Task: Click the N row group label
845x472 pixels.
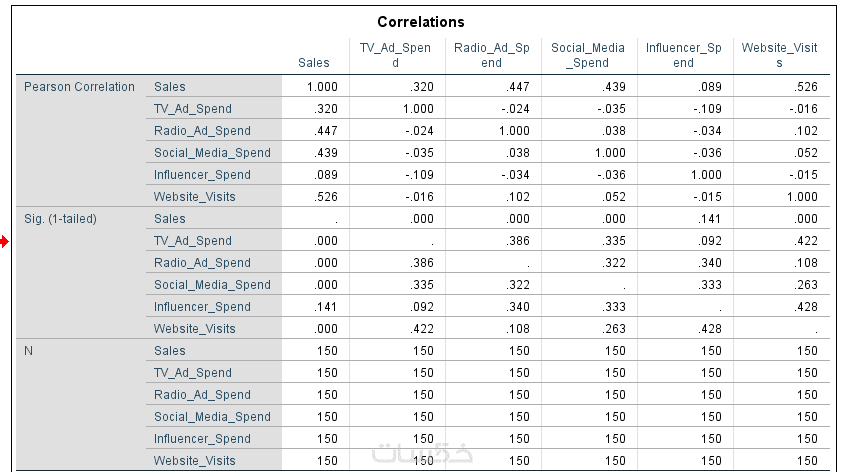Action: [30, 351]
